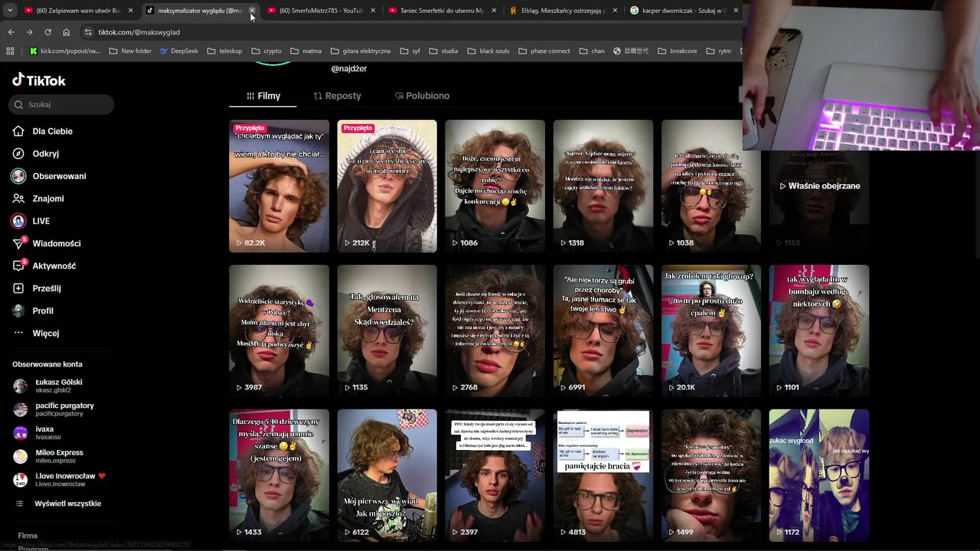Open the Właśnie obejrzane video
The image size is (980, 551).
(818, 186)
